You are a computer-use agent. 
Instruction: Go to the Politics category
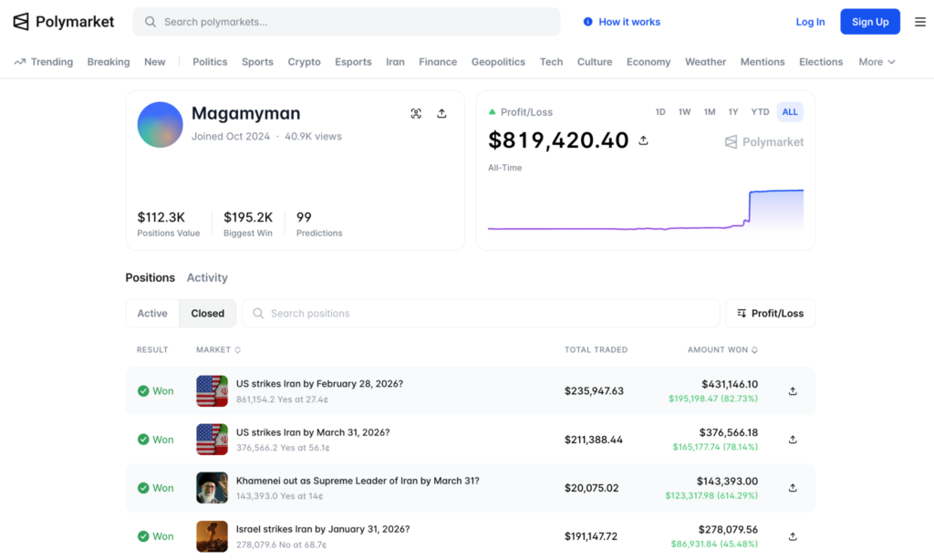tap(210, 62)
